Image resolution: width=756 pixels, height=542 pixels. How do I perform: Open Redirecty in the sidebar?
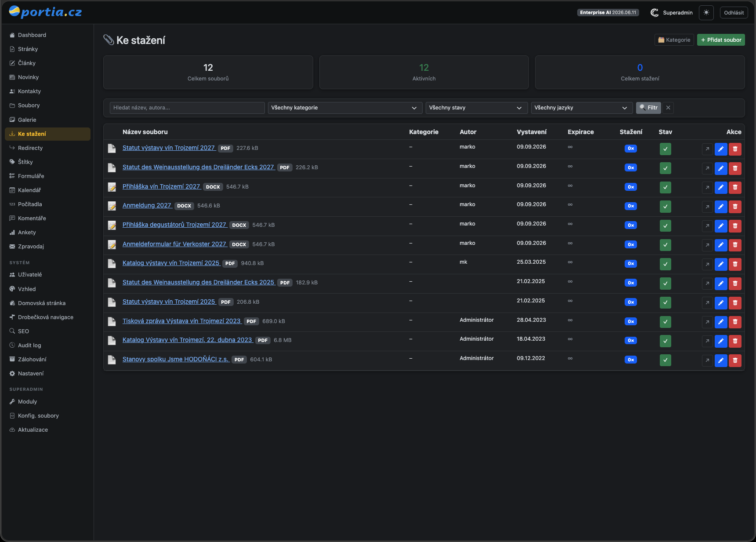pos(47,148)
